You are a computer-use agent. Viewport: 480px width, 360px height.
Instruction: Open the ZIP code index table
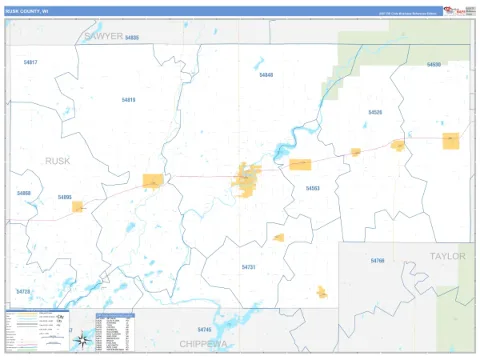(115, 332)
